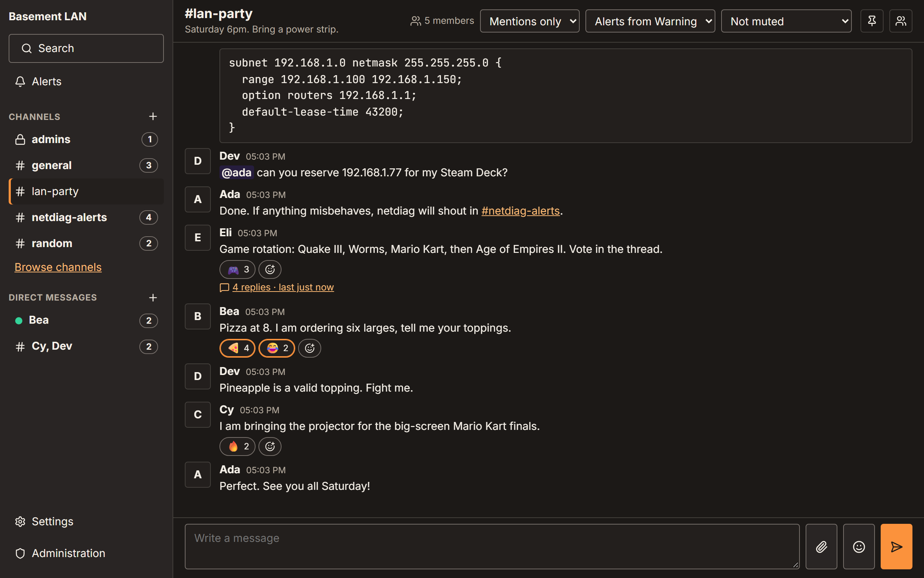Focus the Search field

[x=86, y=48]
